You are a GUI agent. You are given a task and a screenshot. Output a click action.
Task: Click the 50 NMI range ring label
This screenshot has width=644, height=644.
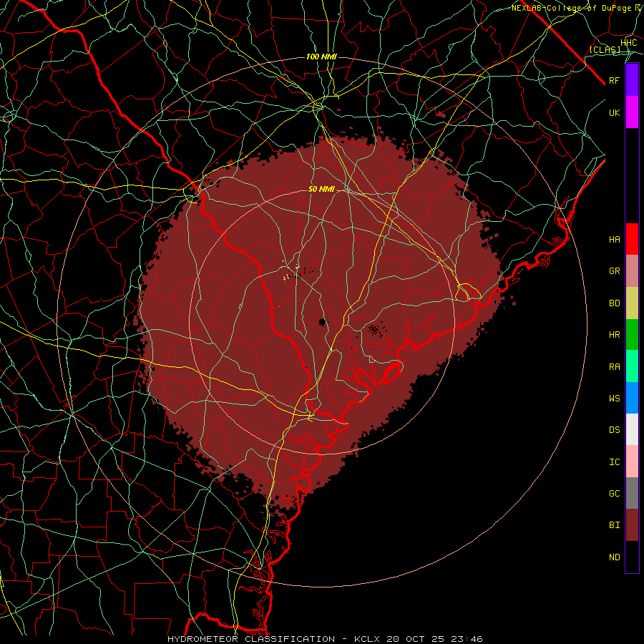321,189
